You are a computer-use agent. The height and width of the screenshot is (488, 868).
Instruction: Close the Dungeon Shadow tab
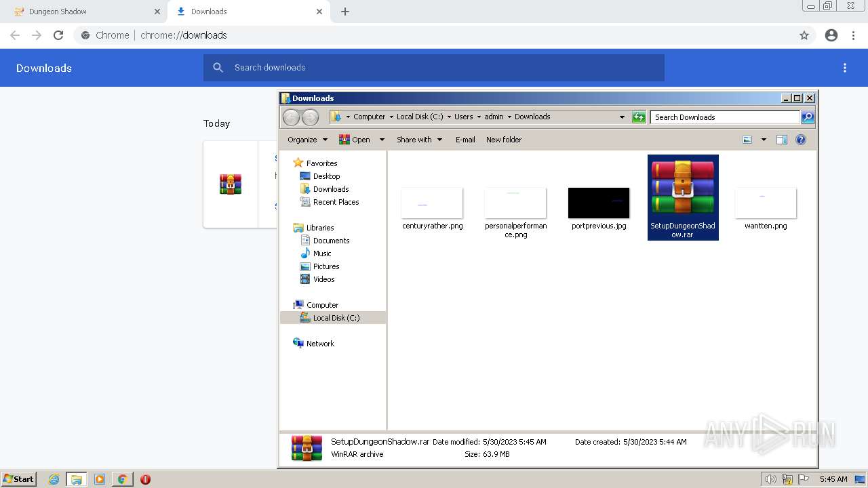[157, 12]
